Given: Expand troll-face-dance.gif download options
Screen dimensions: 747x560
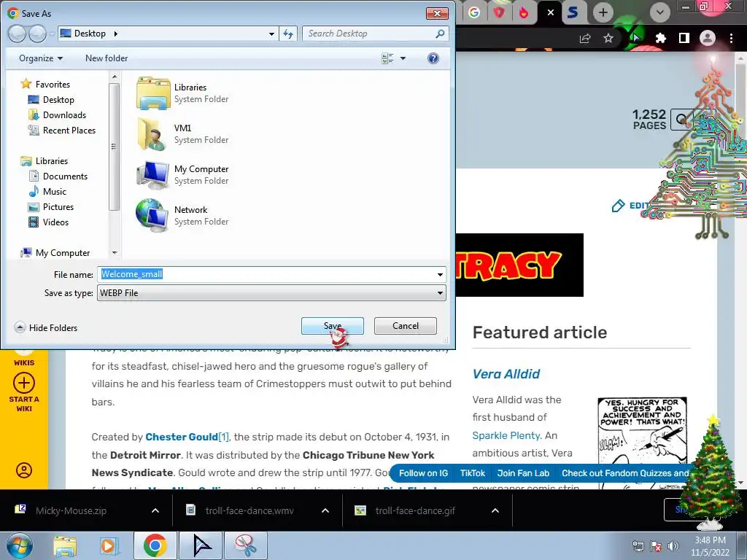Looking at the screenshot, I should [495, 510].
